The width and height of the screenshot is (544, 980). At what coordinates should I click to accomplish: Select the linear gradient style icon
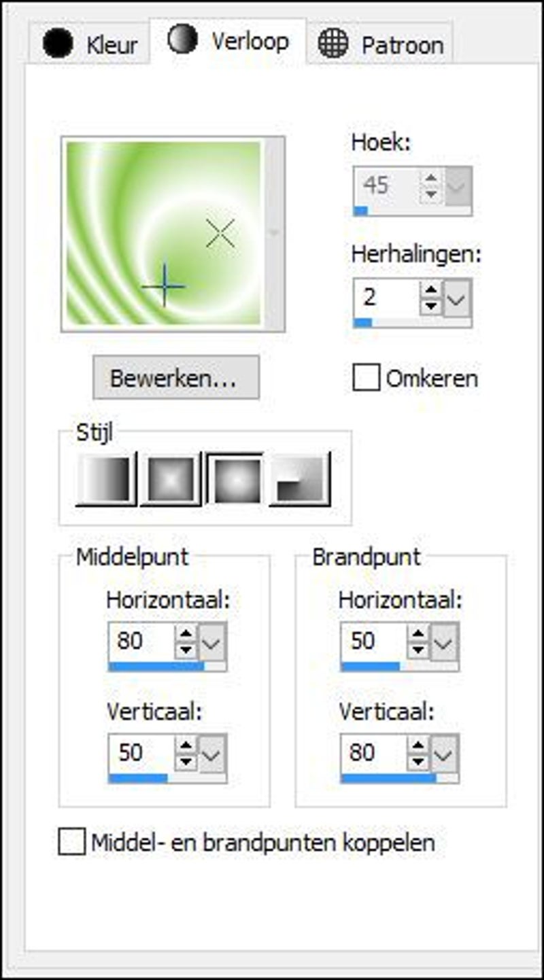click(x=106, y=480)
